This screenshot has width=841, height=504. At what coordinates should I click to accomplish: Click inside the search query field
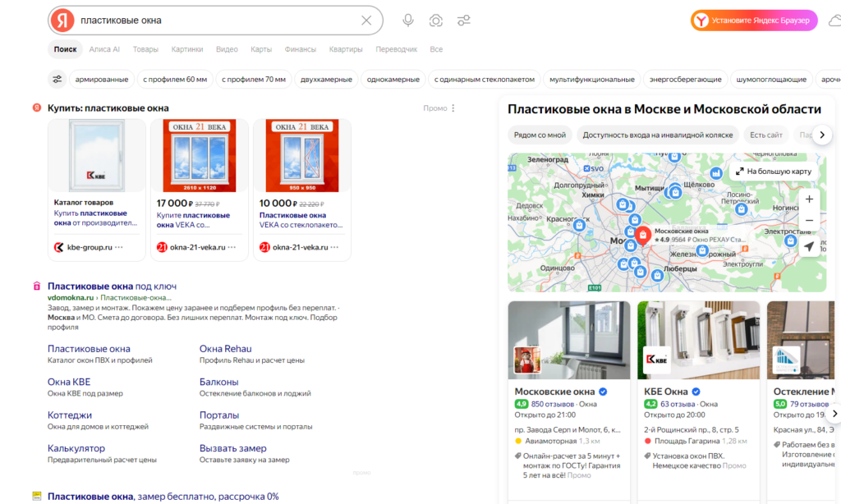217,21
